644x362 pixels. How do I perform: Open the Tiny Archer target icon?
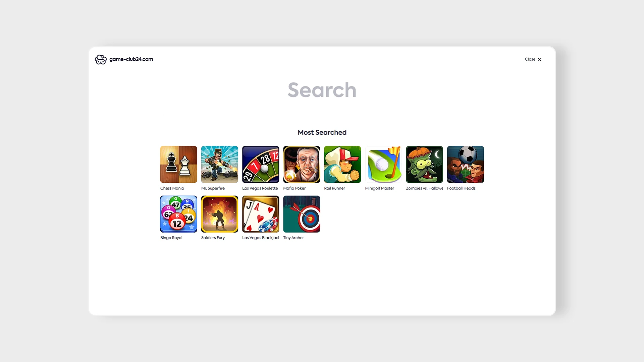[x=302, y=214]
